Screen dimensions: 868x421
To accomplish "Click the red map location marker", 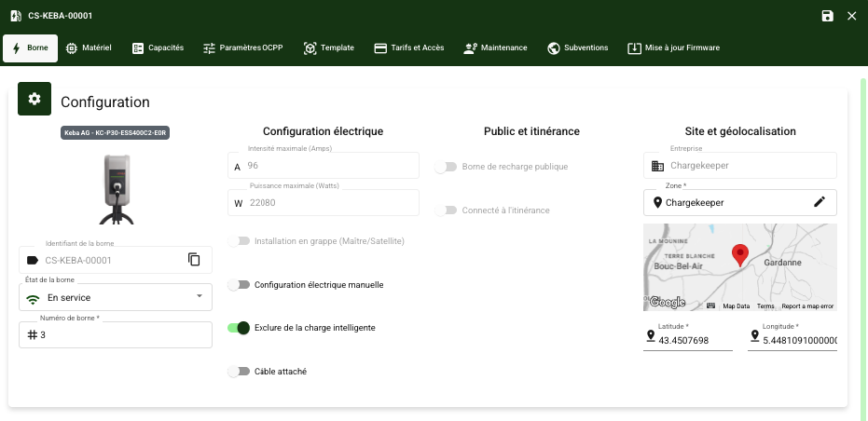I will click(739, 254).
